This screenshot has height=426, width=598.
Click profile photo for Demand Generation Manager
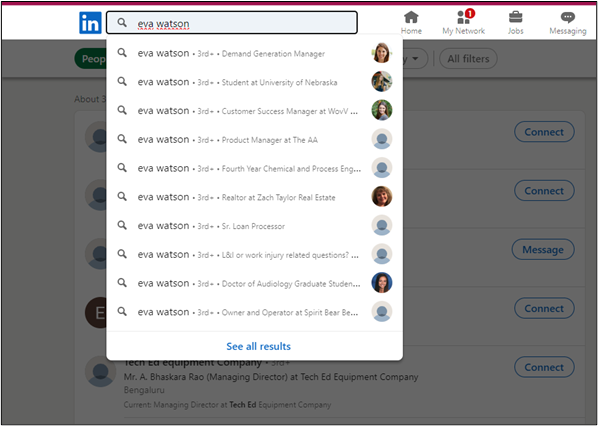[382, 53]
